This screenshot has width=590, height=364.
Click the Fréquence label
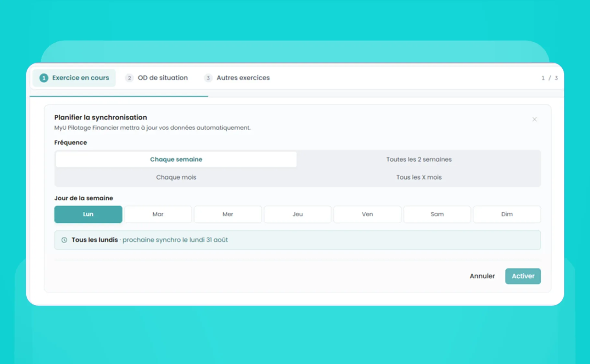(70, 143)
